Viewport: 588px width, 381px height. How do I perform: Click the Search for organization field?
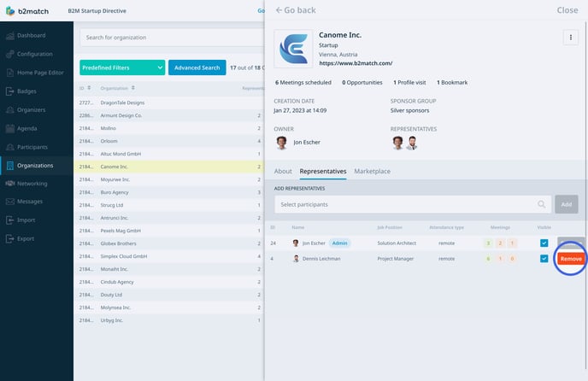[172, 38]
